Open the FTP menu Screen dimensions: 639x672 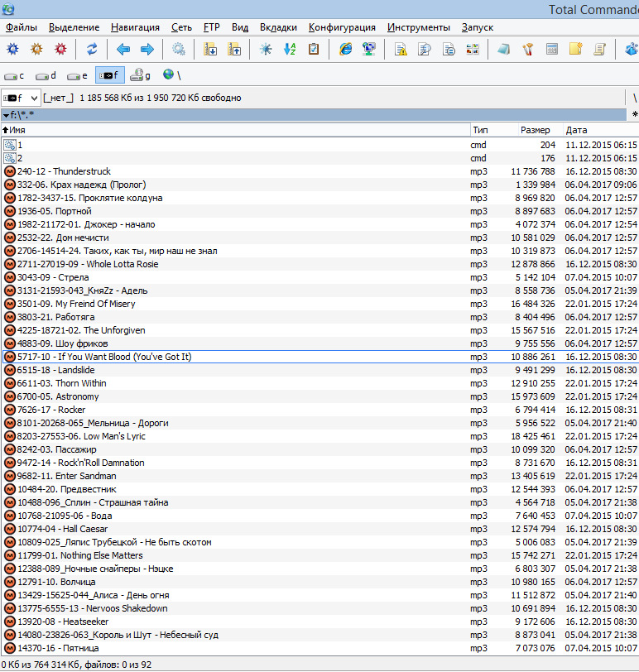[x=212, y=27]
